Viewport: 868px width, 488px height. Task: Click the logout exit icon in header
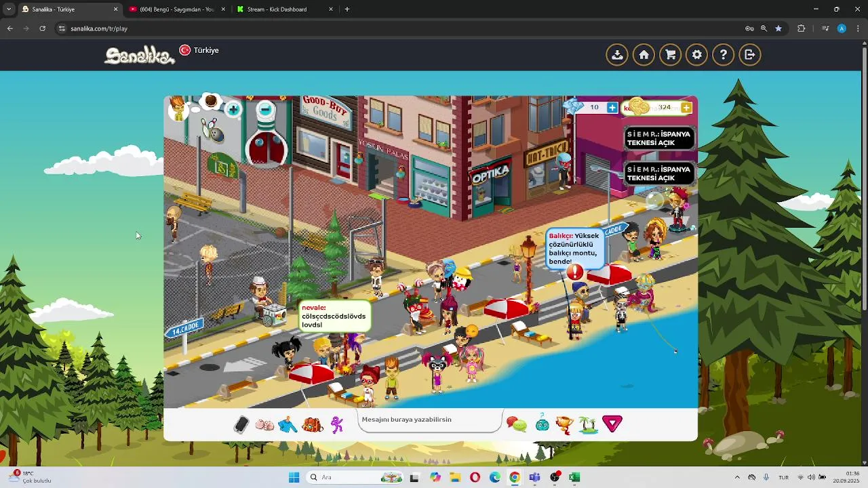pyautogui.click(x=750, y=55)
